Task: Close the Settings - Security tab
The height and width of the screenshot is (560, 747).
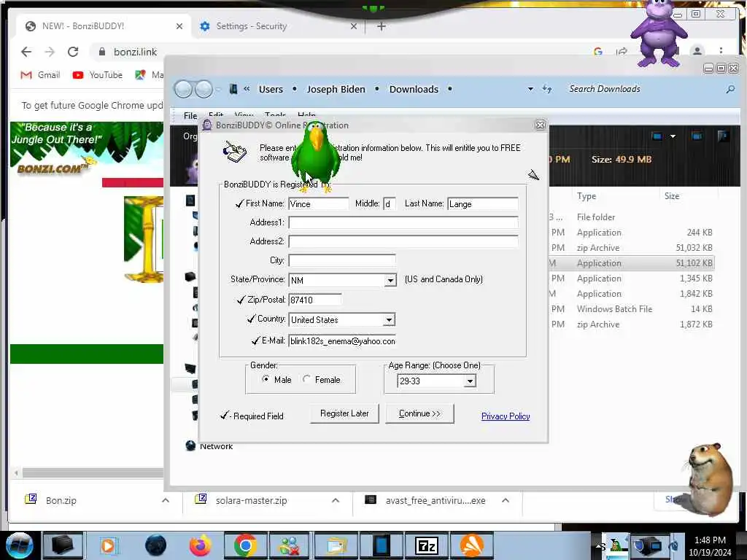Action: coord(354,26)
